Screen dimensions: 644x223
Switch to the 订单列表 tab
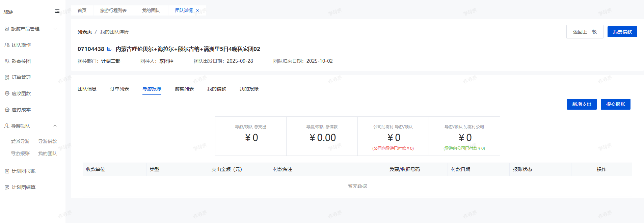[x=119, y=89]
